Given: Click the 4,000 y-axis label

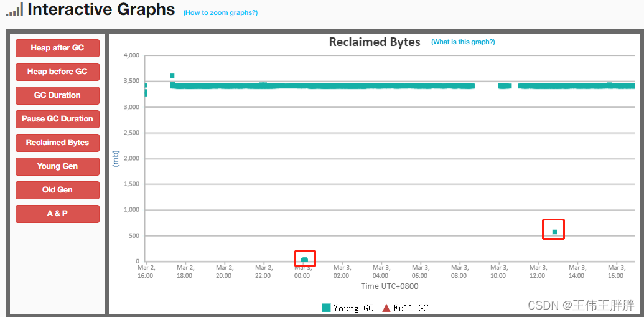Looking at the screenshot, I should [132, 55].
